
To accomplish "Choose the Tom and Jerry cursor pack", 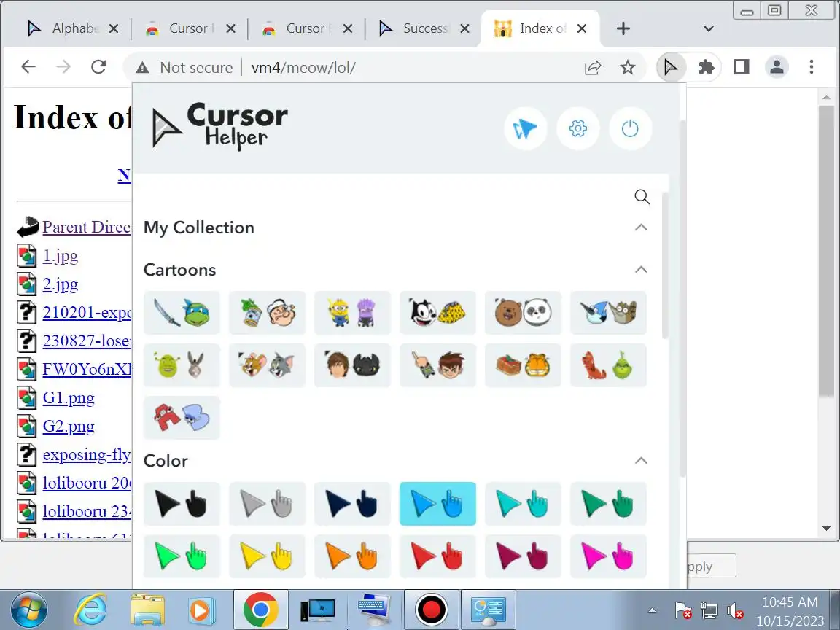I will (267, 365).
